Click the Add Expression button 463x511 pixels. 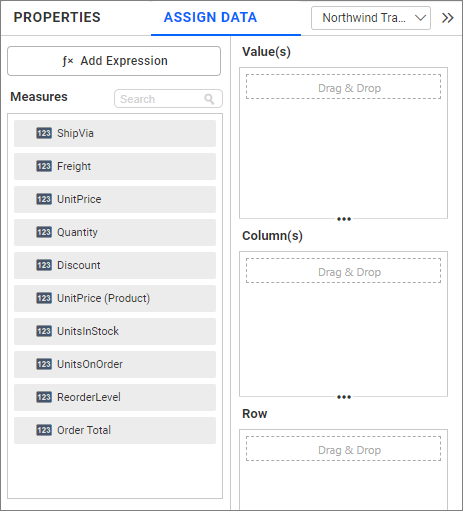[114, 61]
